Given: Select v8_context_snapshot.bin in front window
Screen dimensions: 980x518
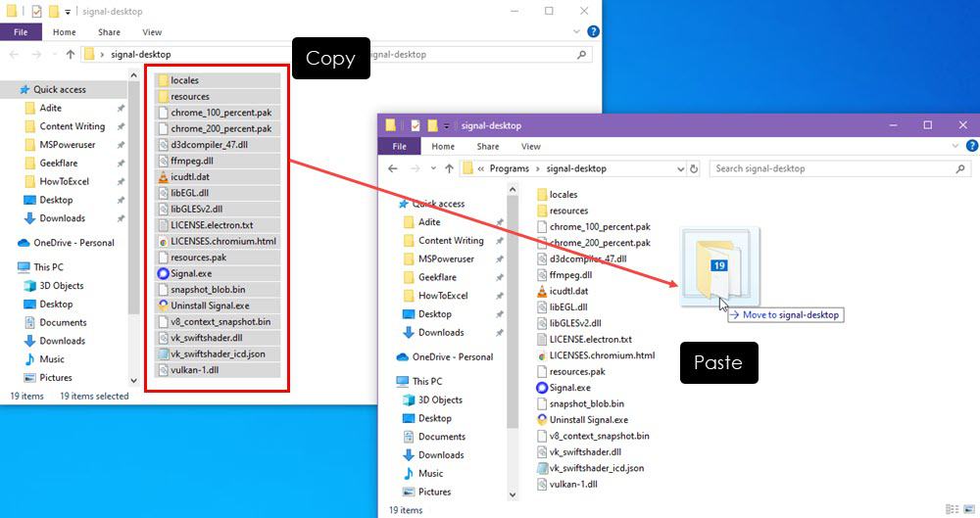Looking at the screenshot, I should [593, 436].
